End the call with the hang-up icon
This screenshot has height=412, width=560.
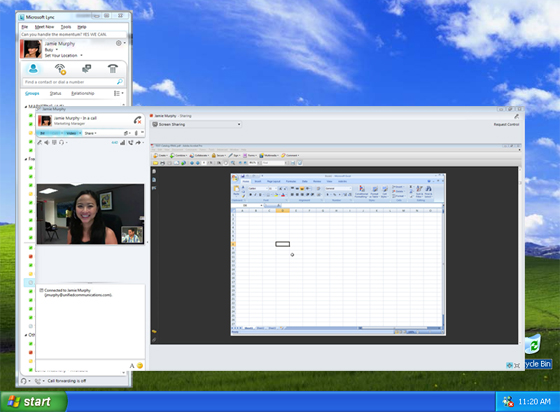tap(138, 120)
